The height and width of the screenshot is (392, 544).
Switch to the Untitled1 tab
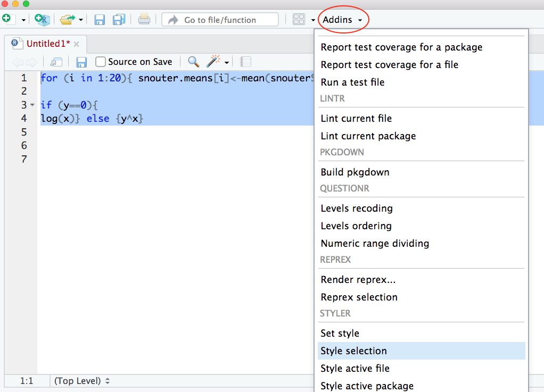pyautogui.click(x=48, y=44)
